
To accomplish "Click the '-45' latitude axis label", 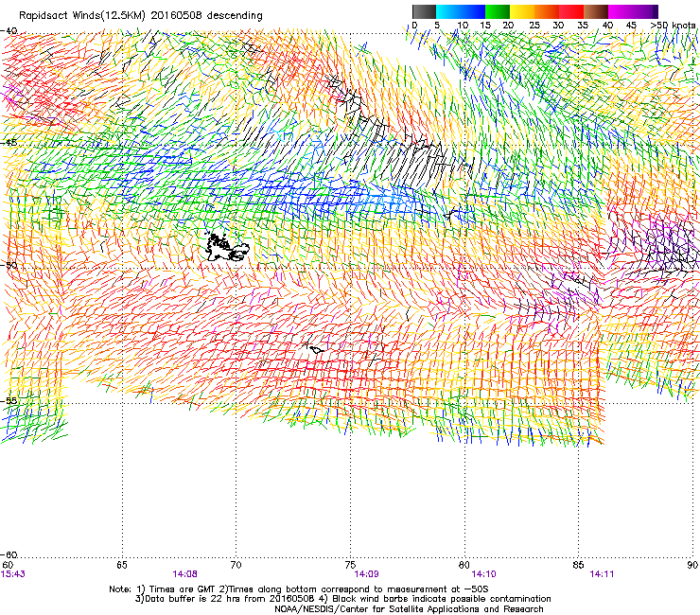I will tap(9, 143).
